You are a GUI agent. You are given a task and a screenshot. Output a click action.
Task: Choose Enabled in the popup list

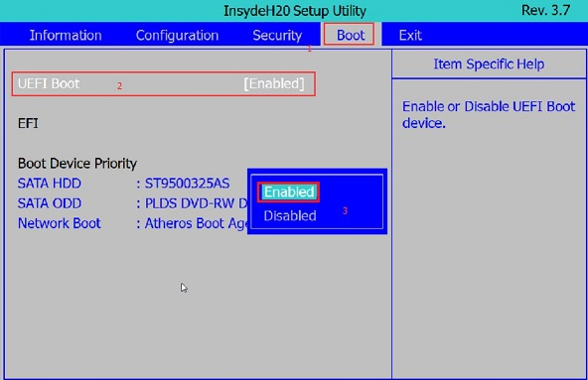[289, 192]
